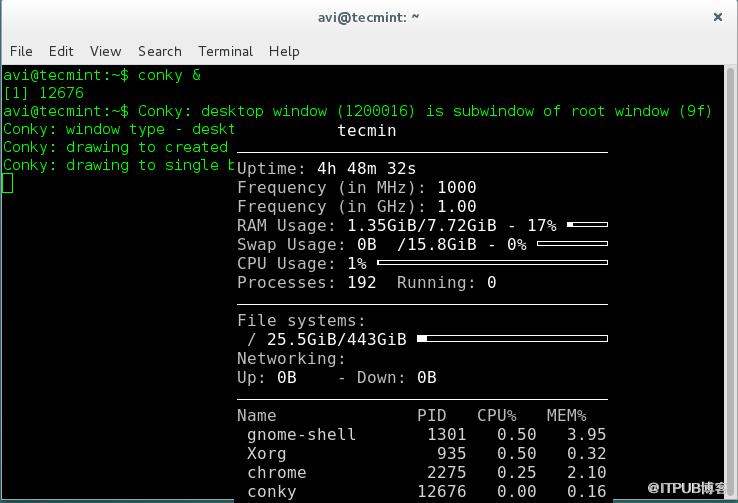
Task: Click the chrome process name
Action: [x=277, y=472]
